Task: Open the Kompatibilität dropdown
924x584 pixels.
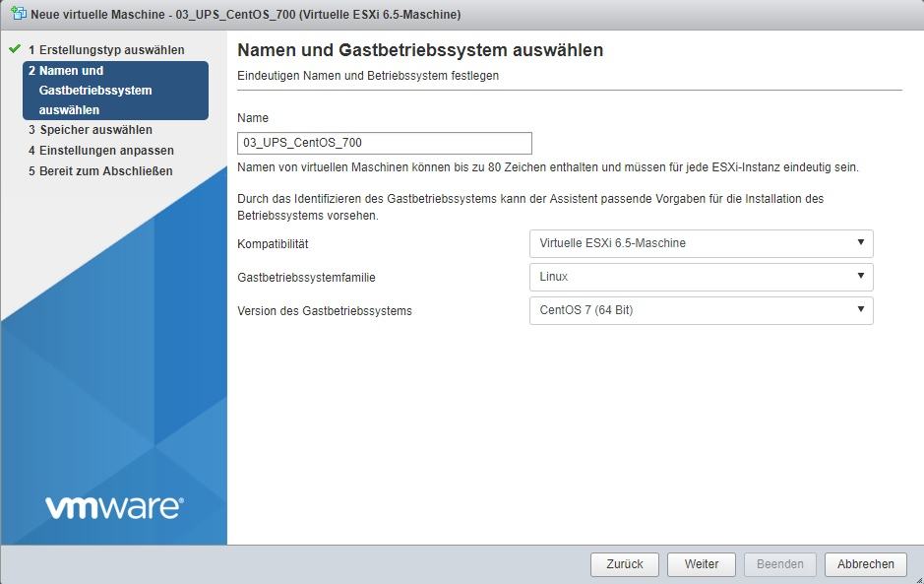Action: tap(702, 243)
